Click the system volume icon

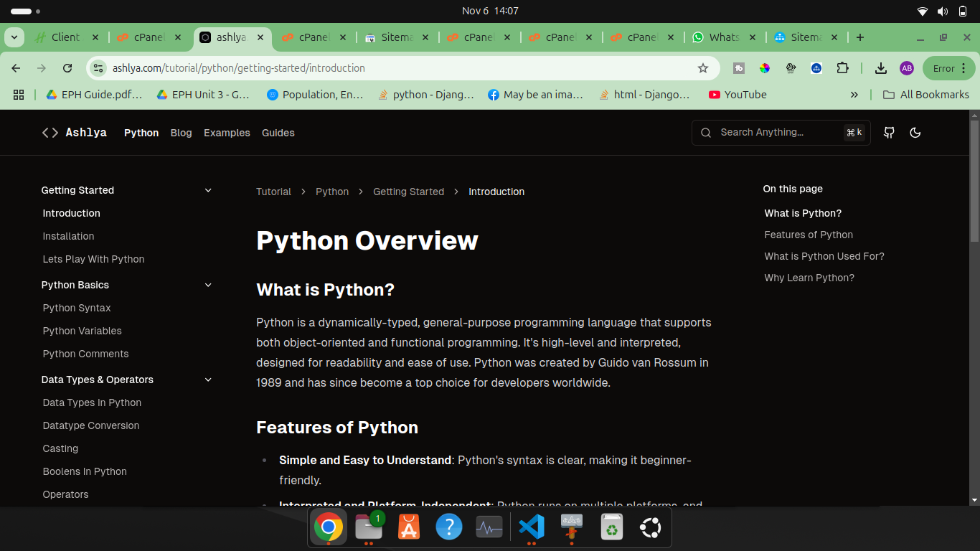(942, 11)
